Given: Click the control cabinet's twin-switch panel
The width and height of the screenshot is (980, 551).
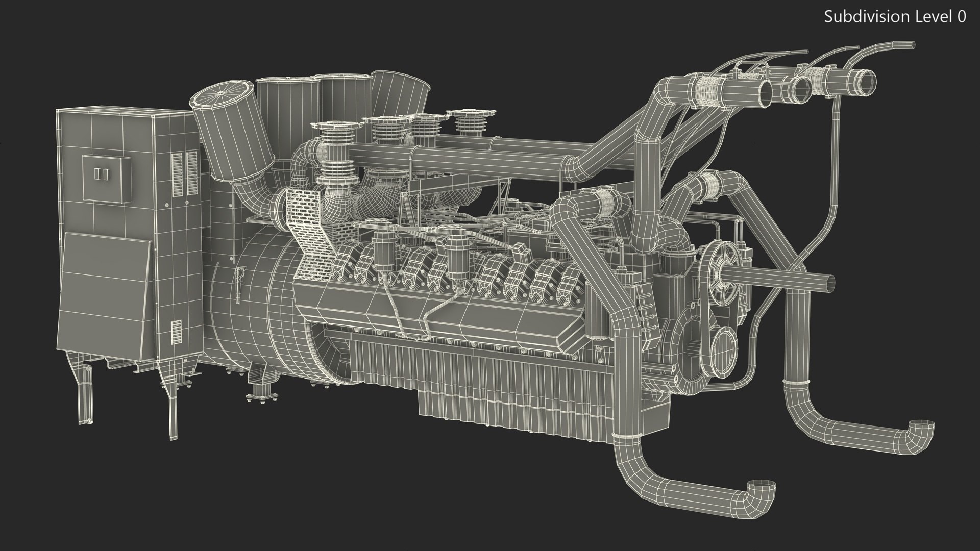Looking at the screenshot, I should point(106,178).
